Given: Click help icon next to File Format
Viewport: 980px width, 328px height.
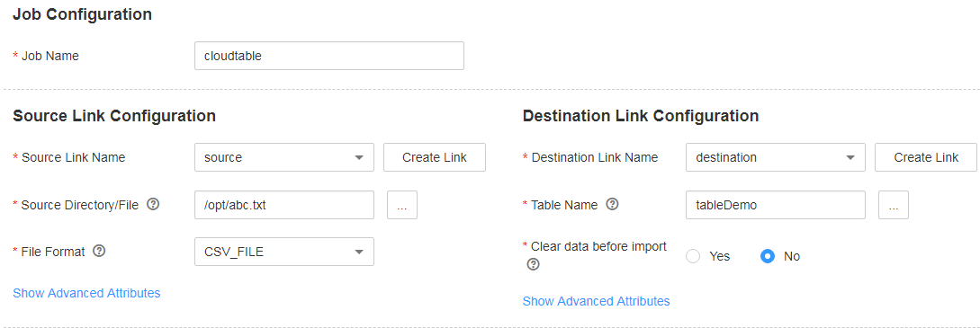Looking at the screenshot, I should point(99,251).
